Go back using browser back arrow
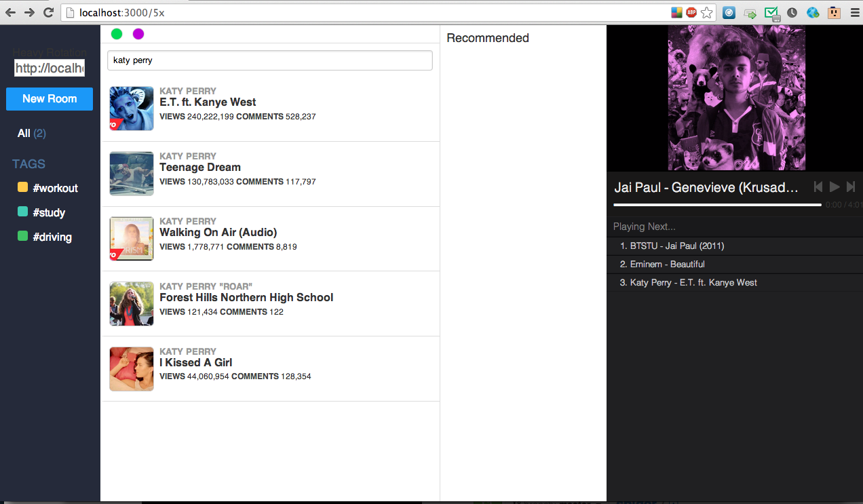This screenshot has height=504, width=863. point(11,12)
